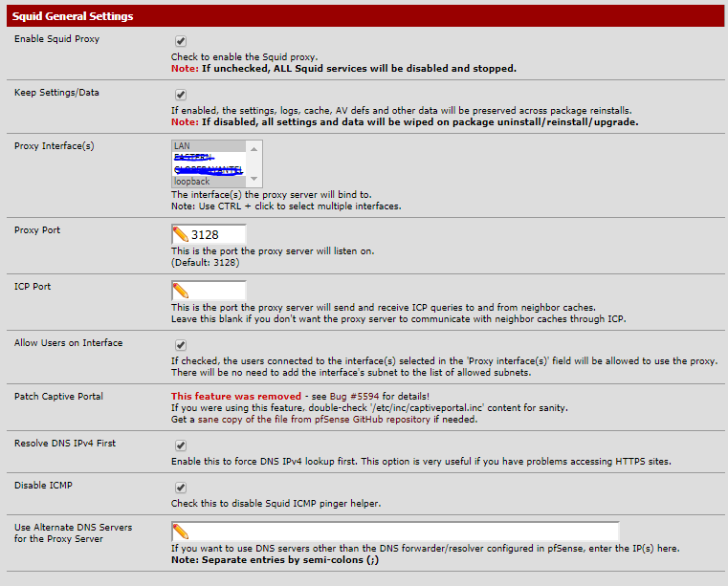Uncheck the Keep Settings/Data checkbox
This screenshot has height=586, width=728.
tap(181, 95)
